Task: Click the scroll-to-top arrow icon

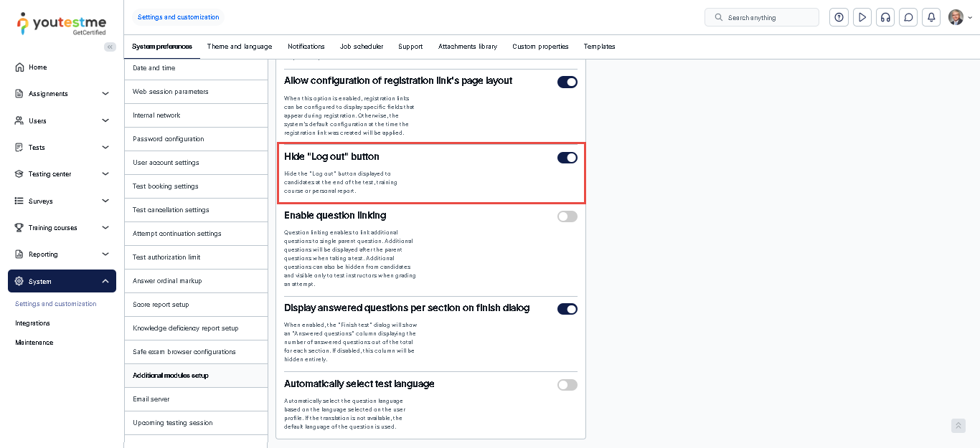Action: [958, 426]
